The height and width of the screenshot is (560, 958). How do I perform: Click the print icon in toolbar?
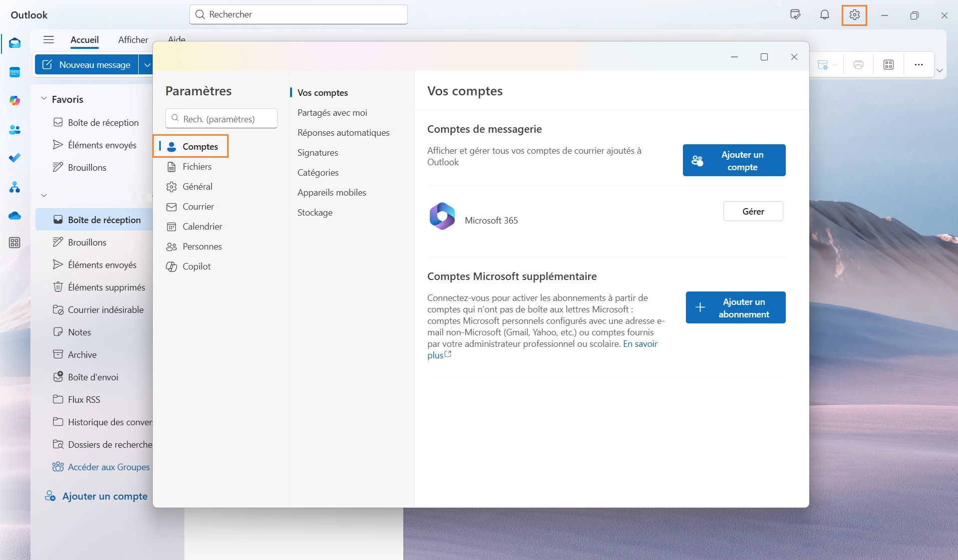858,65
